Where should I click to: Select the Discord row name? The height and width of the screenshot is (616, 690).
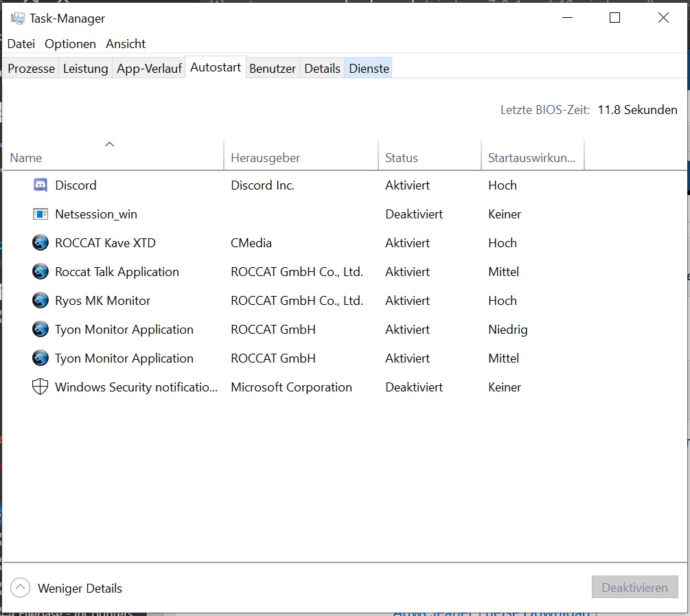(x=76, y=185)
